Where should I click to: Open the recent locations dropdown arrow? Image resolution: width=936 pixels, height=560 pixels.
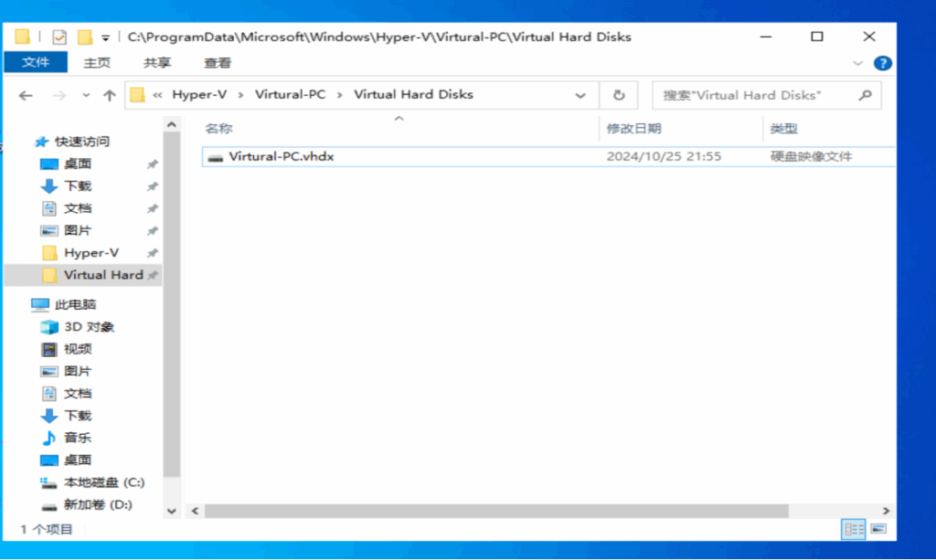87,95
